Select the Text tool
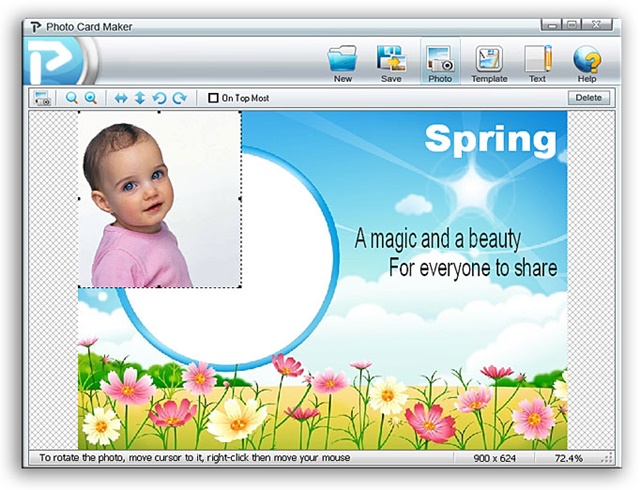 537,62
